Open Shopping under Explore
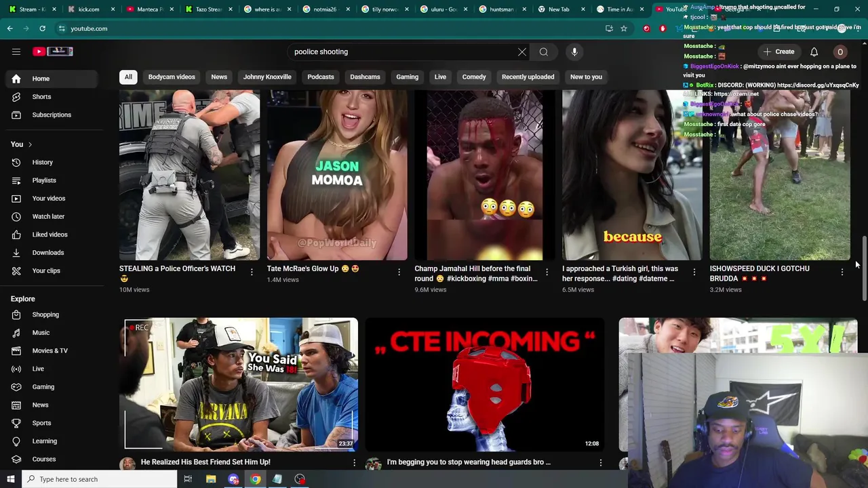Viewport: 868px width, 488px height. pos(52,314)
